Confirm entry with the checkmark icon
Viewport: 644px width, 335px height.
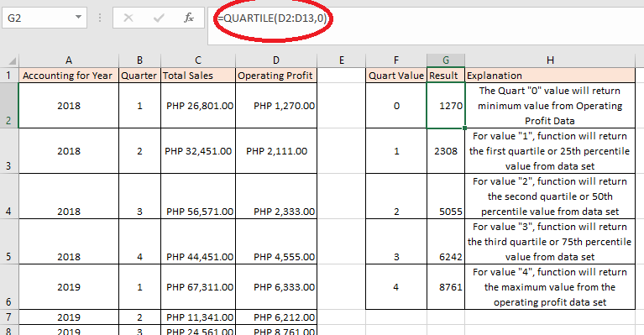[x=159, y=18]
